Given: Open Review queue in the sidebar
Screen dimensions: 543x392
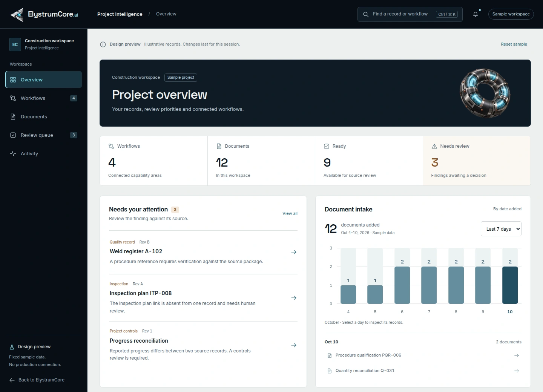Looking at the screenshot, I should 44,135.
